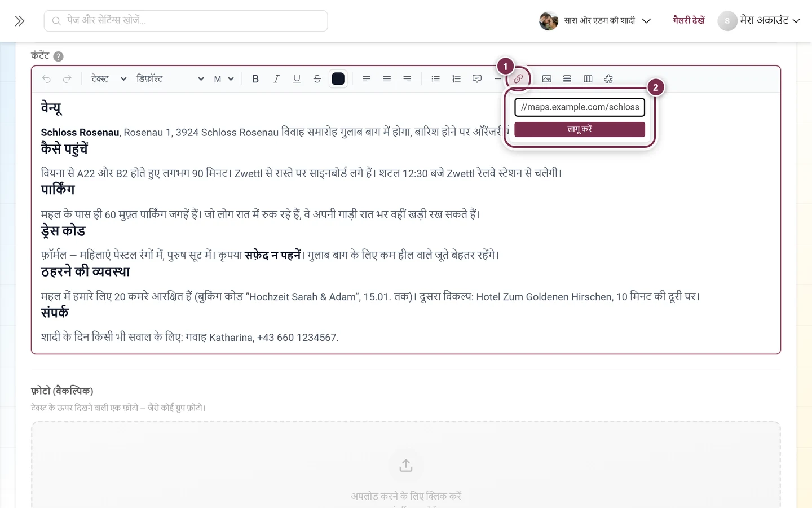Click the insert image icon
This screenshot has width=812, height=508.
[x=547, y=79]
